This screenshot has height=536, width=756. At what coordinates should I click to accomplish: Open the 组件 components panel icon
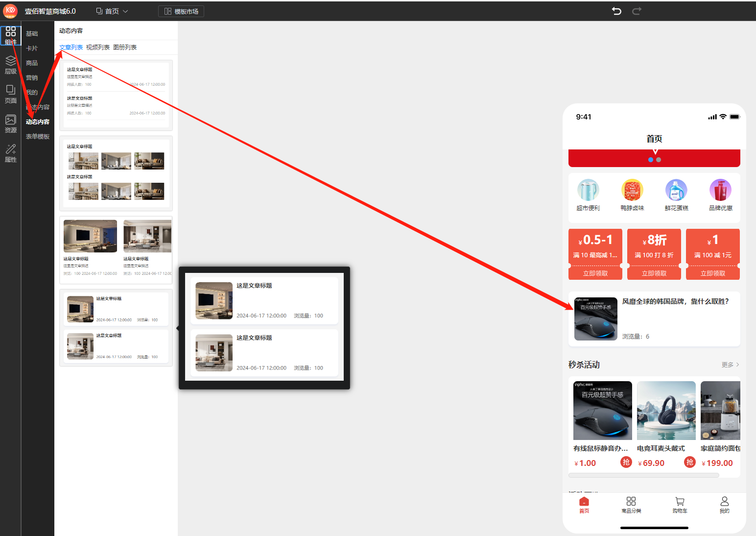click(x=11, y=36)
